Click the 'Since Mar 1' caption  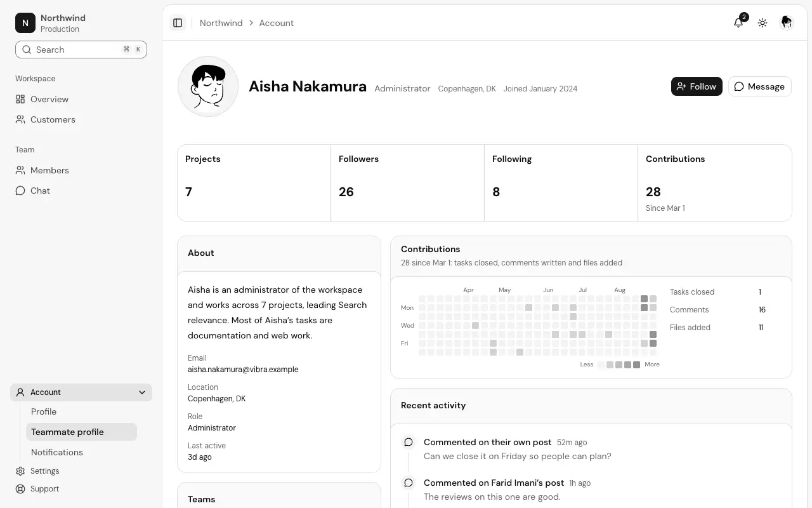(665, 208)
